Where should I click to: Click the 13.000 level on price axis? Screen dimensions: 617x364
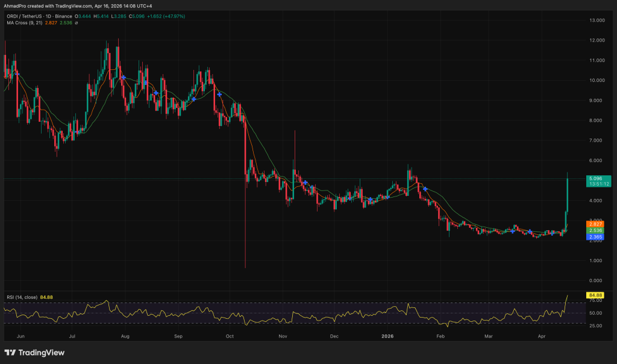click(x=597, y=20)
